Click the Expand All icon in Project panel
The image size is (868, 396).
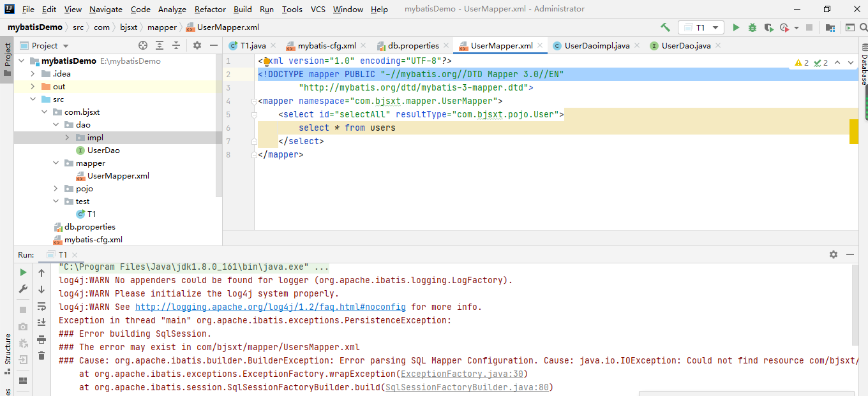(x=160, y=46)
